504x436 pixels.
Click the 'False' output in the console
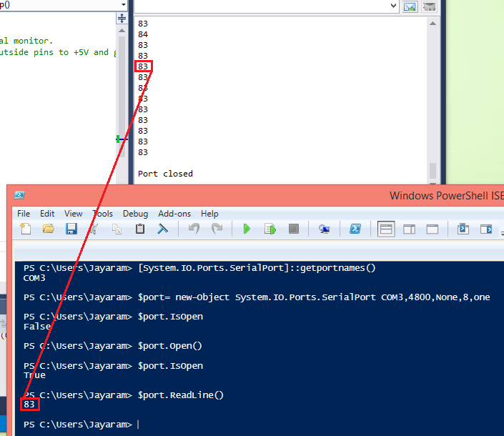[x=36, y=327]
